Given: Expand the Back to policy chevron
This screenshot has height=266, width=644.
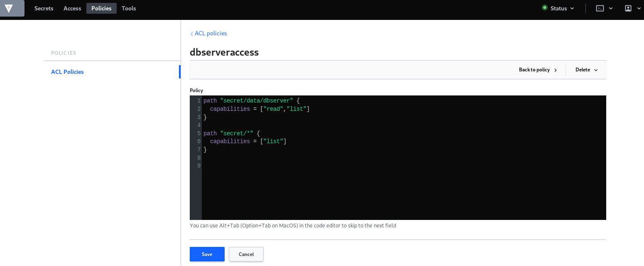Looking at the screenshot, I should tap(556, 70).
